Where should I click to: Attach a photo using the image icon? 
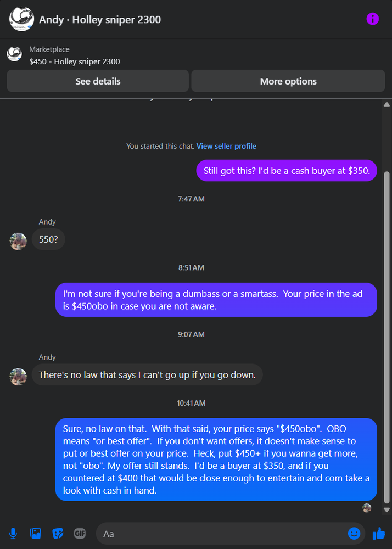[x=36, y=533]
